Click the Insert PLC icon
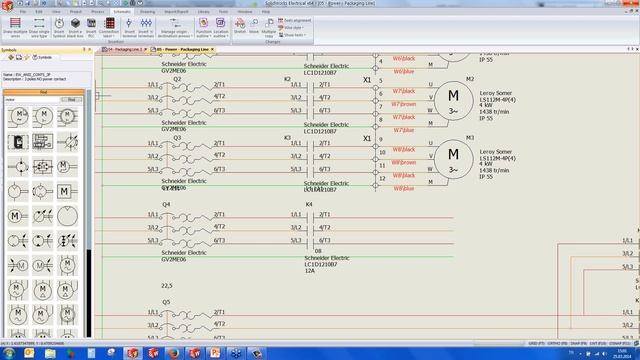 pyautogui.click(x=91, y=28)
